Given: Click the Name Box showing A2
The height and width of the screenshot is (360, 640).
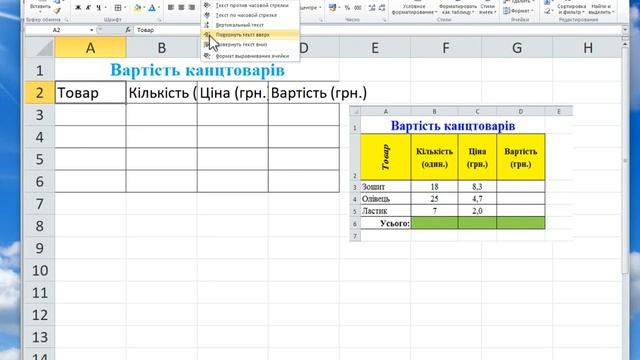Looking at the screenshot, I should click(x=57, y=30).
